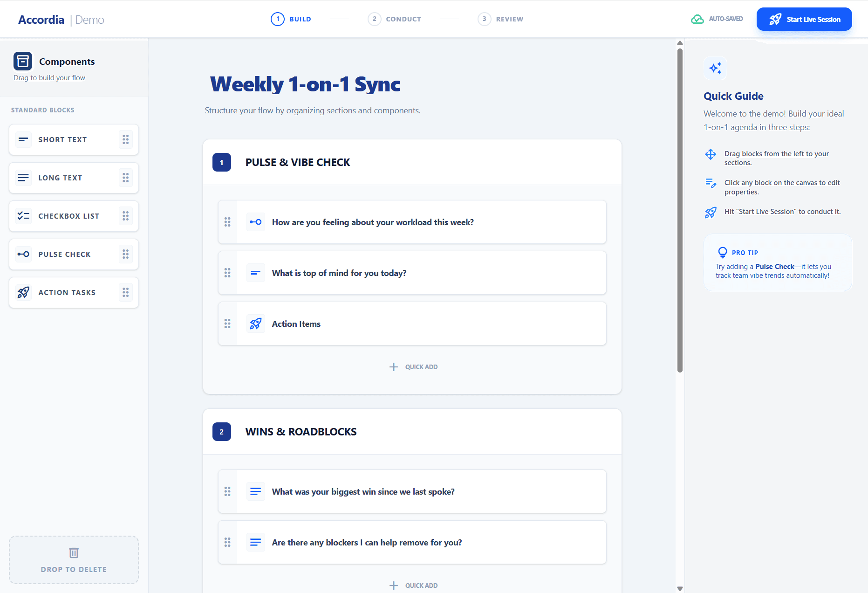Click the trash icon in Drop to Delete zone
The image size is (868, 593).
pos(73,552)
